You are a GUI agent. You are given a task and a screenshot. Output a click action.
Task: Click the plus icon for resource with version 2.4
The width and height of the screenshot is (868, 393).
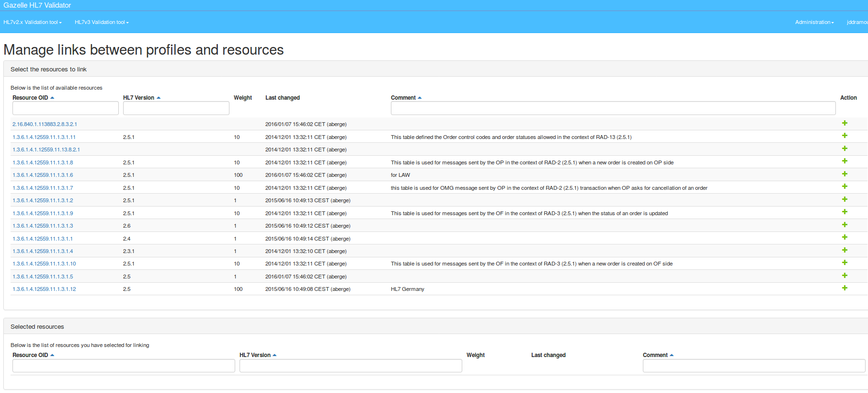tap(845, 237)
